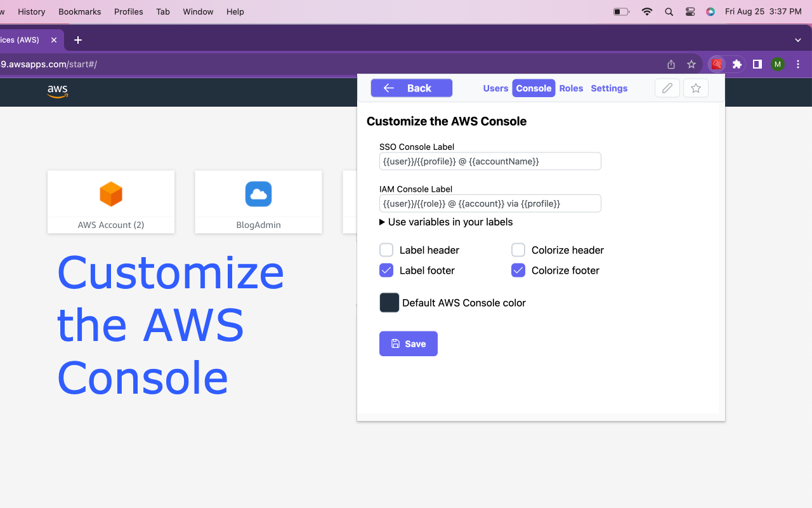This screenshot has width=812, height=508.
Task: Click the AWS logo in header
Action: tap(58, 91)
